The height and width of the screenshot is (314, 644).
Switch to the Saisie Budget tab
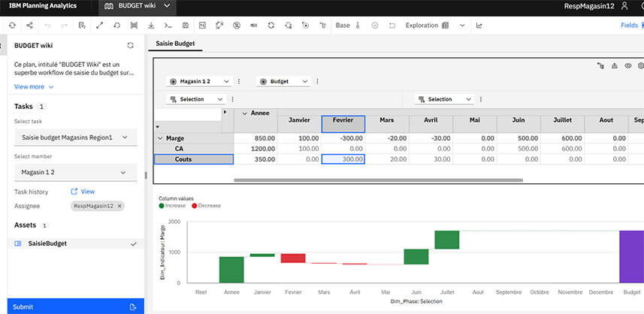pos(175,43)
